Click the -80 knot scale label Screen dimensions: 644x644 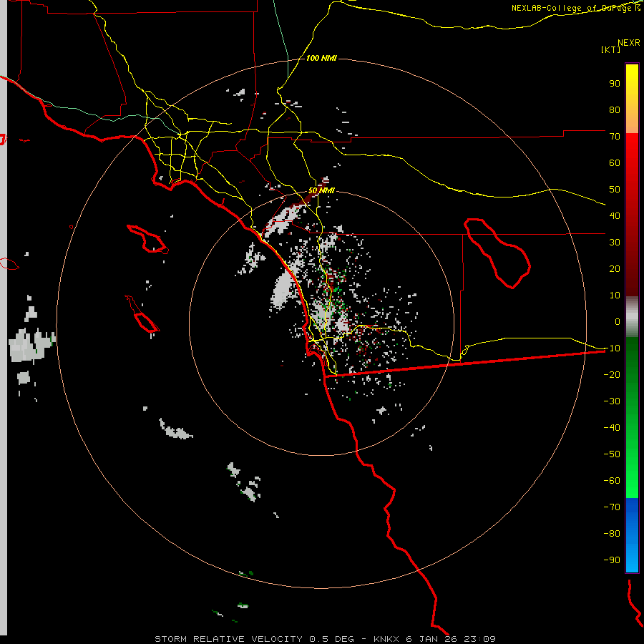coord(612,534)
